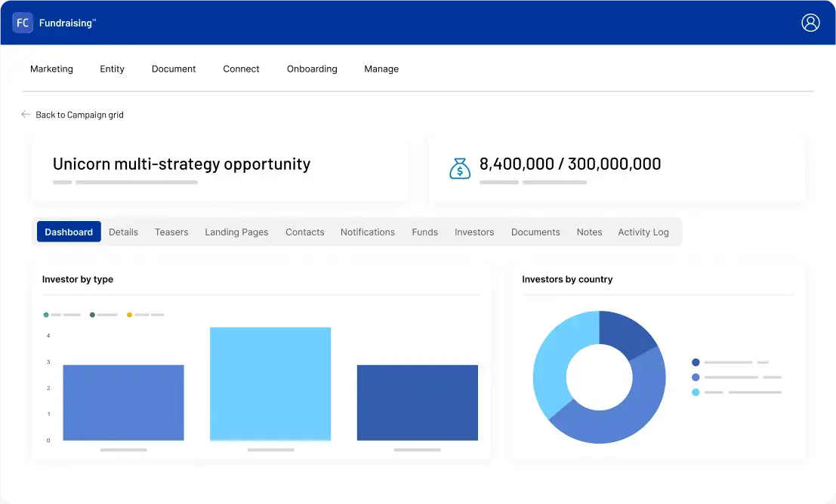836x504 pixels.
Task: Select the medium blue country legend marker
Action: [695, 376]
